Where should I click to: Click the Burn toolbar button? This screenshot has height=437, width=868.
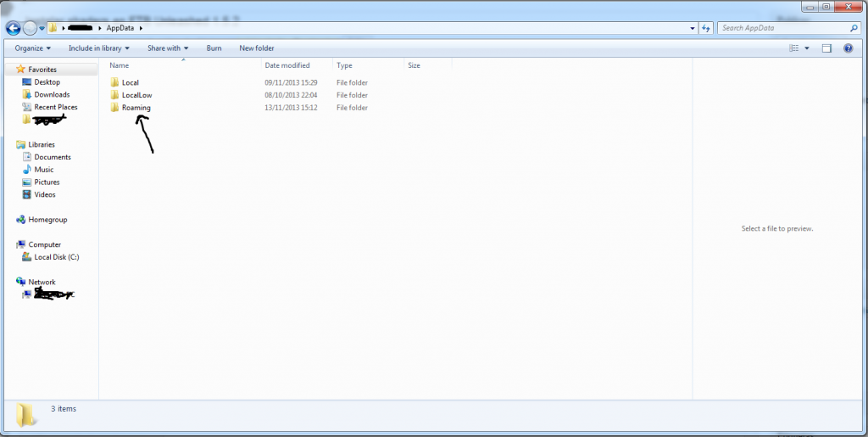214,48
